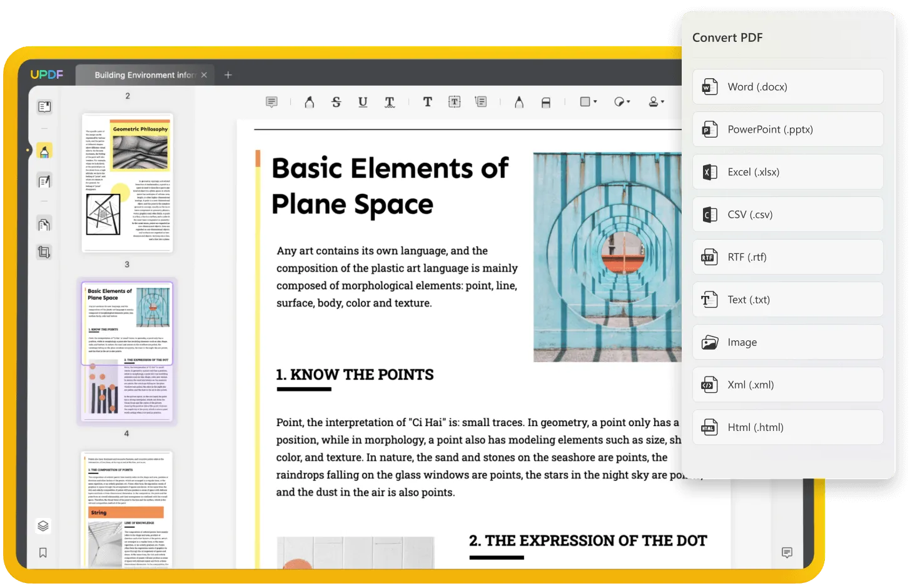Choose Excel (.xlsx) as the conversion format

point(787,172)
